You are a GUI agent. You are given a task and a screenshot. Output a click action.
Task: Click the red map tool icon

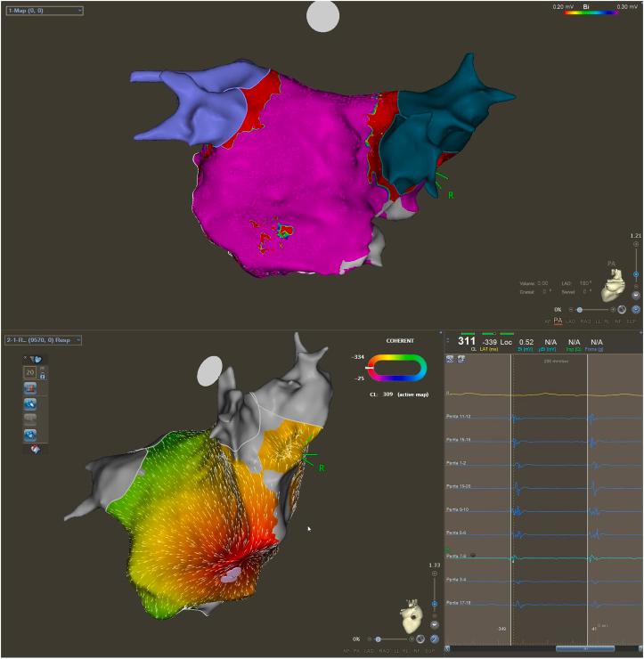pos(30,388)
